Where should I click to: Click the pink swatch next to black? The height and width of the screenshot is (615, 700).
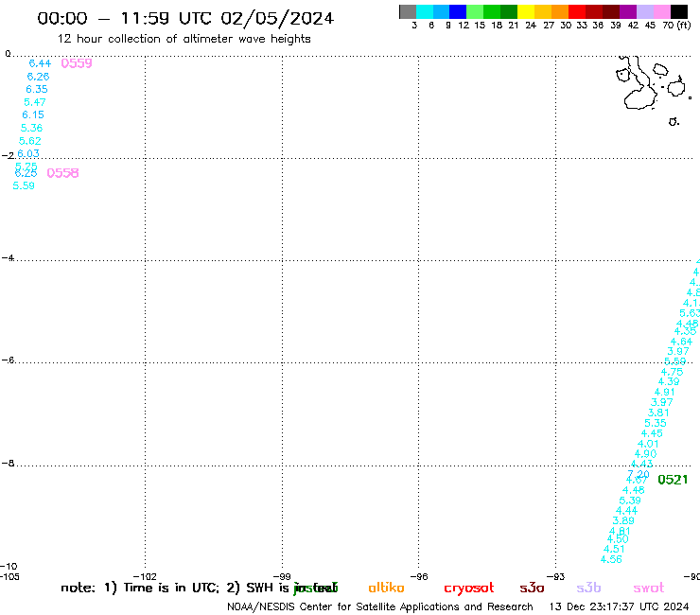point(662,11)
